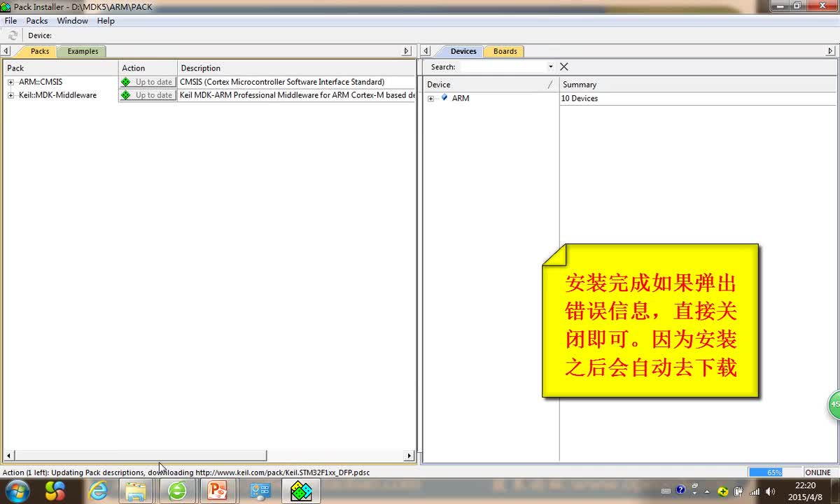The width and height of the screenshot is (840, 504).
Task: Click Up to date button for ARM::CMSIS
Action: pos(148,82)
